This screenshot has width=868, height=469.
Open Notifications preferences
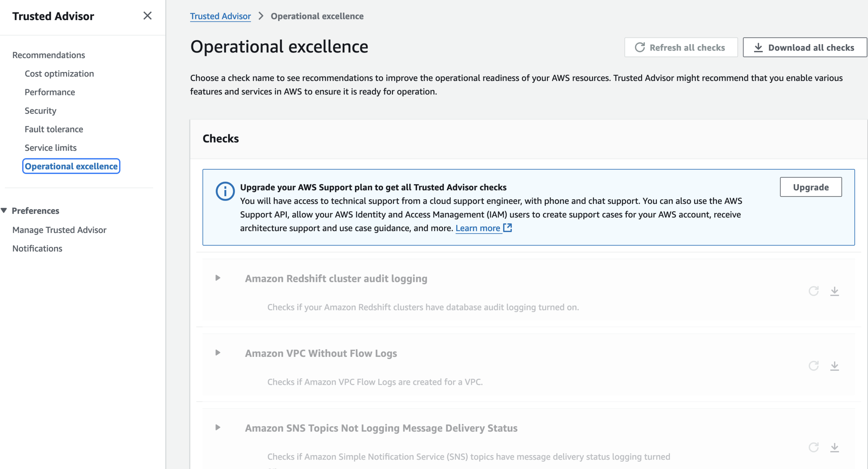click(37, 248)
